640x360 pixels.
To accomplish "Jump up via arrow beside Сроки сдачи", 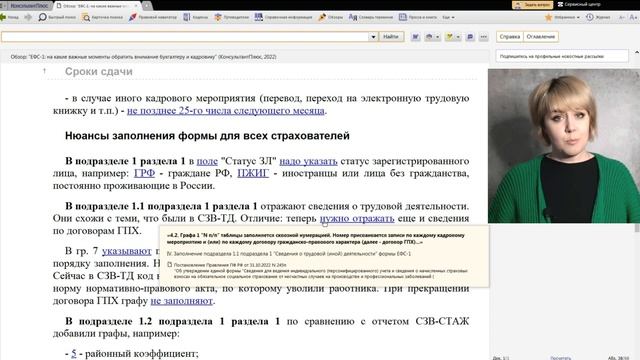I will coord(44,71).
